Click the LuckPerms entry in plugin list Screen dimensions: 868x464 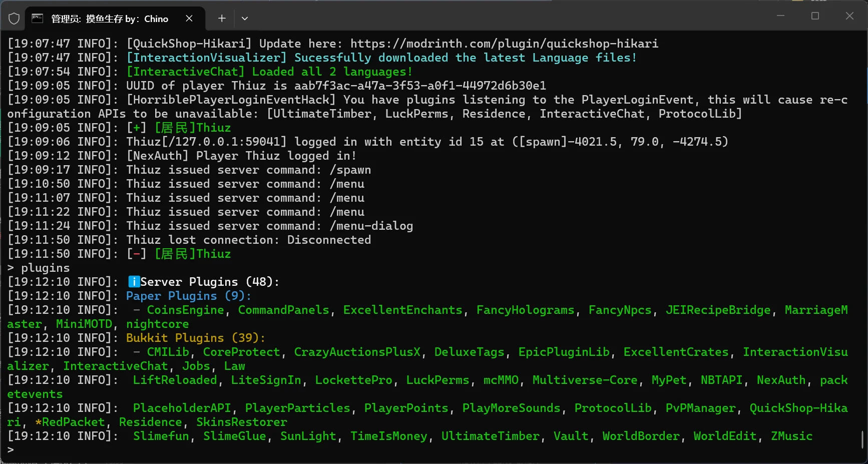click(438, 380)
